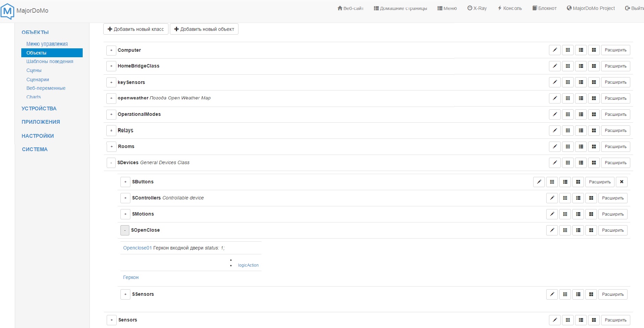Click the small grid icon for SSensors
644x328 pixels.
[565, 294]
